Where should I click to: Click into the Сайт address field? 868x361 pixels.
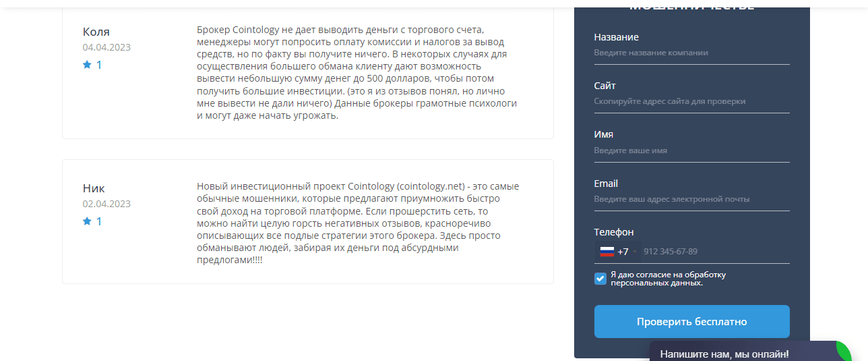coord(691,101)
